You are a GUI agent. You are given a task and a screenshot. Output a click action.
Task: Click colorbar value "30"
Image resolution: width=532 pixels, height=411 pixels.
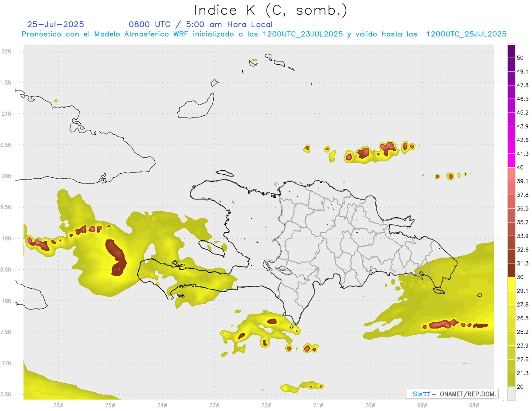[x=520, y=277]
